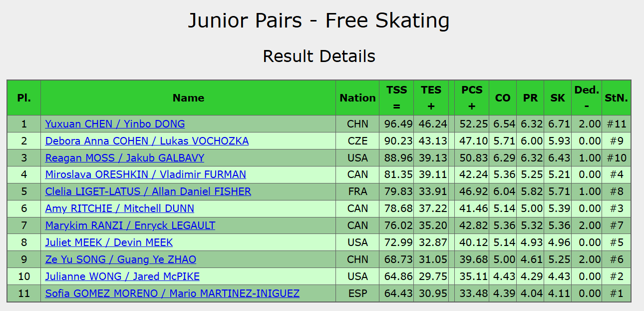Open Yuxuan CHEN / Yinbo DONG link

pyautogui.click(x=115, y=124)
